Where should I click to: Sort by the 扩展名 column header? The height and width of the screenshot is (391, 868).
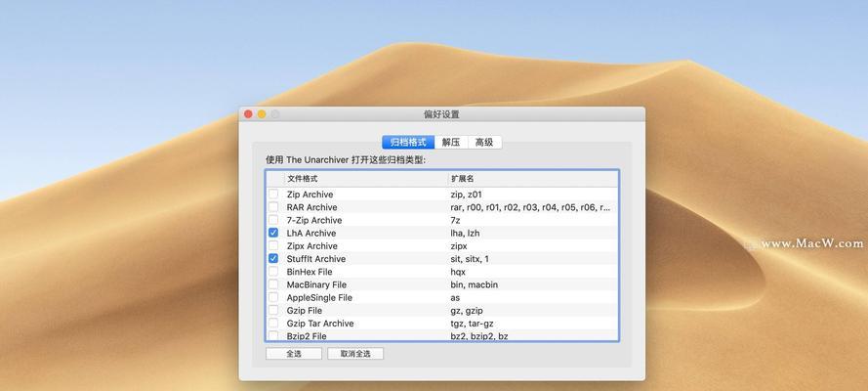point(533,179)
